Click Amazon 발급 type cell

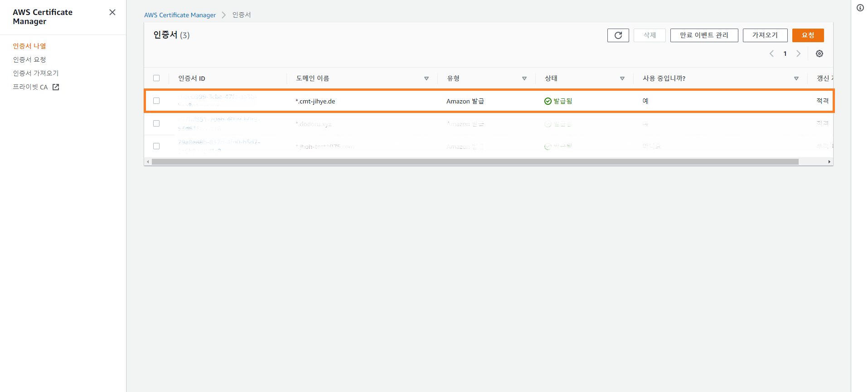pyautogui.click(x=465, y=101)
